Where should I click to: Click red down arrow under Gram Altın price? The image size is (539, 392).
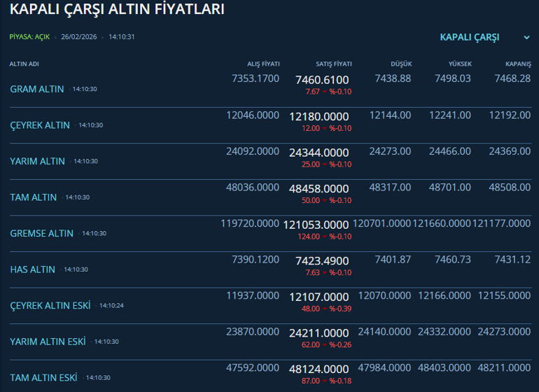coord(325,92)
